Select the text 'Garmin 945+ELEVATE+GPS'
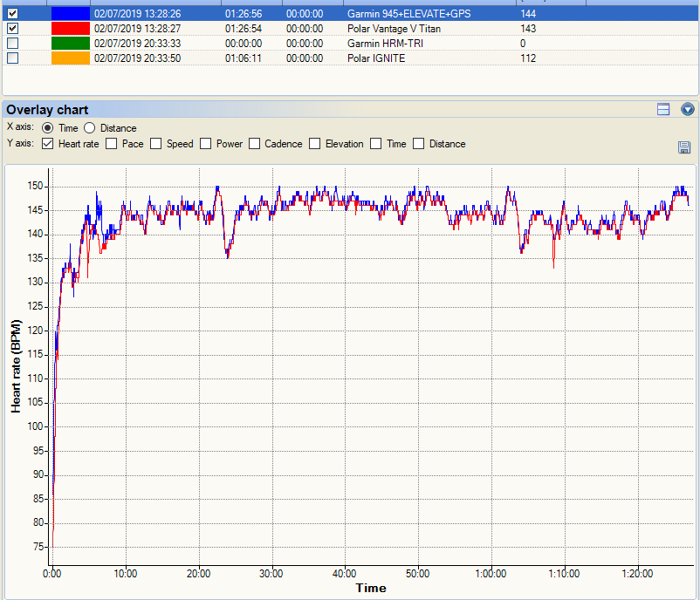 coord(409,14)
